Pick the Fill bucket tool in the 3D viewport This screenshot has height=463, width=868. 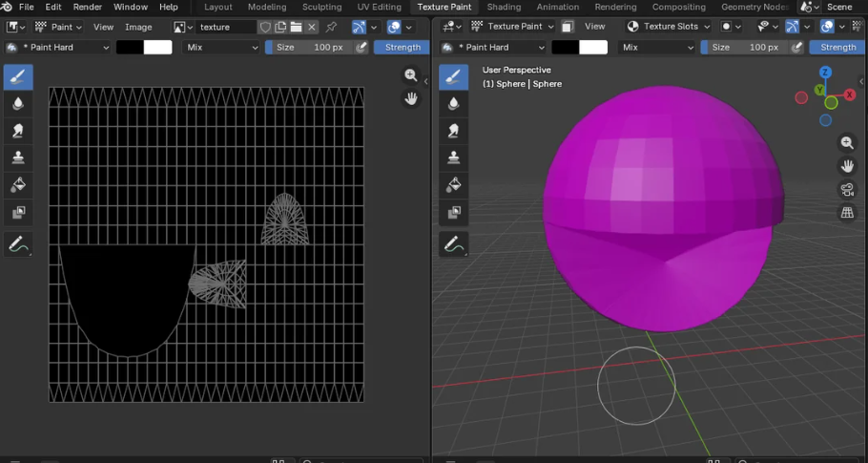coord(454,184)
